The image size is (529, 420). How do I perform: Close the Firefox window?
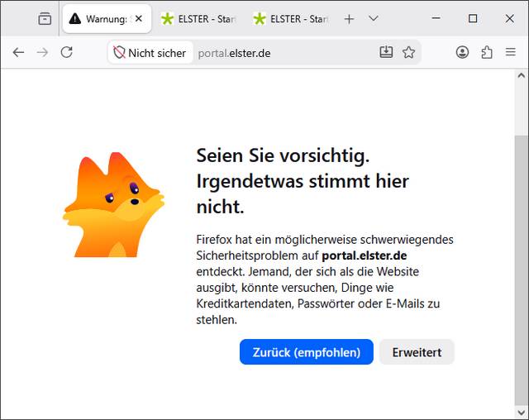click(509, 18)
